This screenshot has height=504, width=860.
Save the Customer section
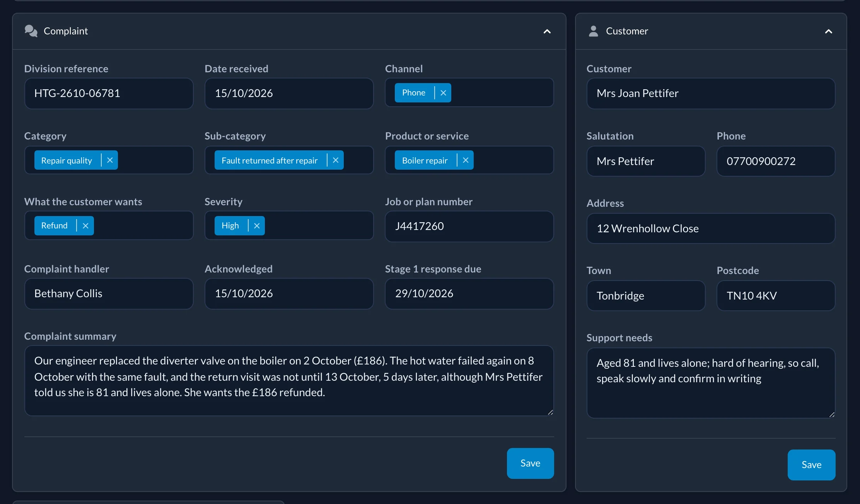tap(811, 465)
